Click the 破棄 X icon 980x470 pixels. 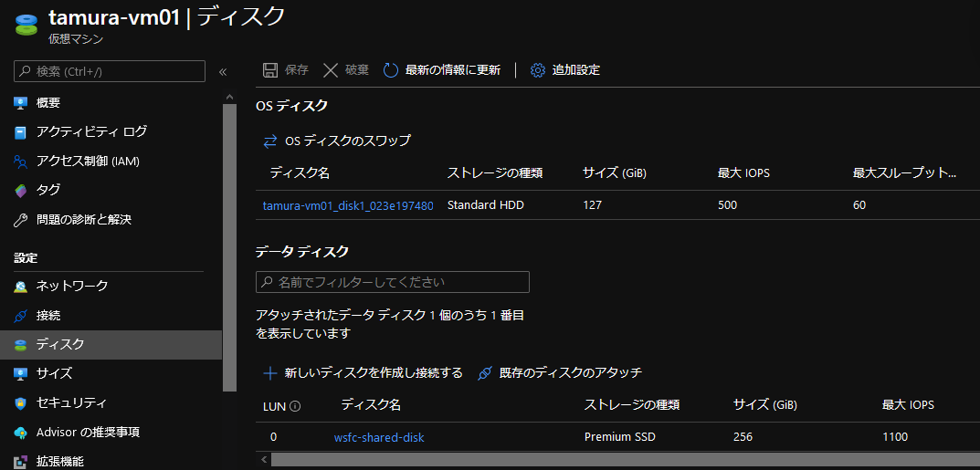pos(331,70)
